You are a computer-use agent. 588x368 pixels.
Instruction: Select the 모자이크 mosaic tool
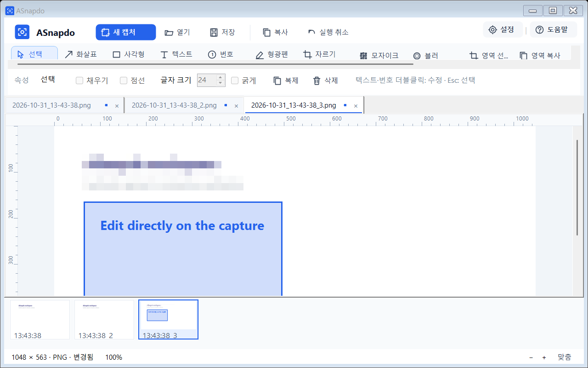pyautogui.click(x=379, y=56)
